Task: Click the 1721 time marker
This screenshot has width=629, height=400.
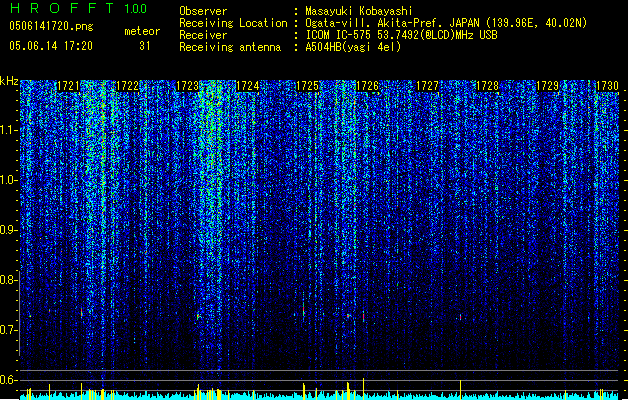Action: coord(68,86)
